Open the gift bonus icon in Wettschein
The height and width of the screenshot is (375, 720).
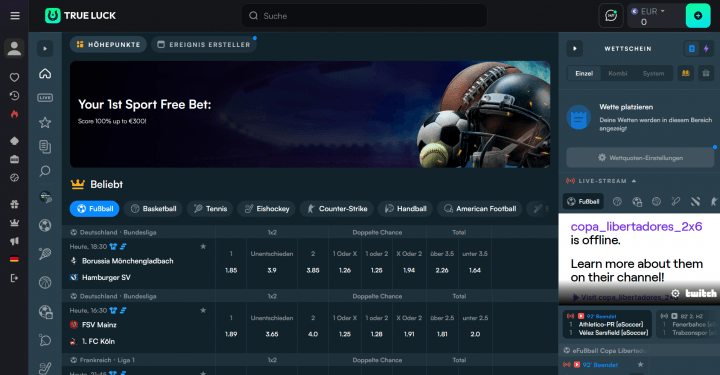706,73
